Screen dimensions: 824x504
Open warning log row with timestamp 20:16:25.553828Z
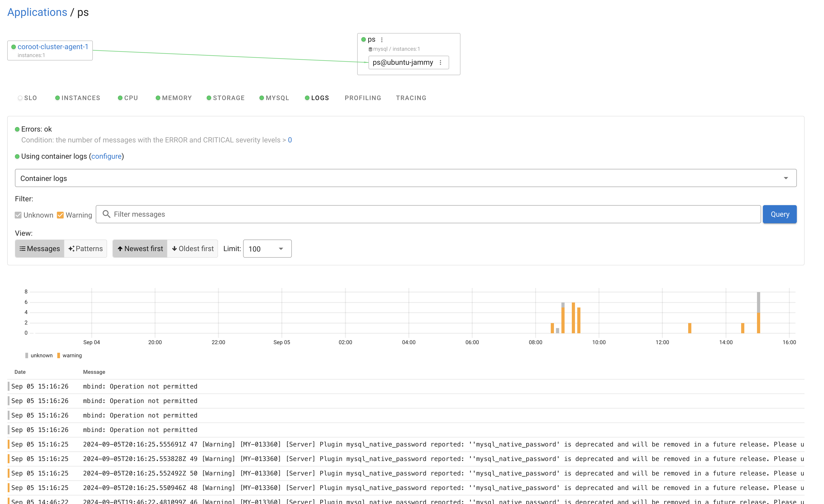[406, 459]
